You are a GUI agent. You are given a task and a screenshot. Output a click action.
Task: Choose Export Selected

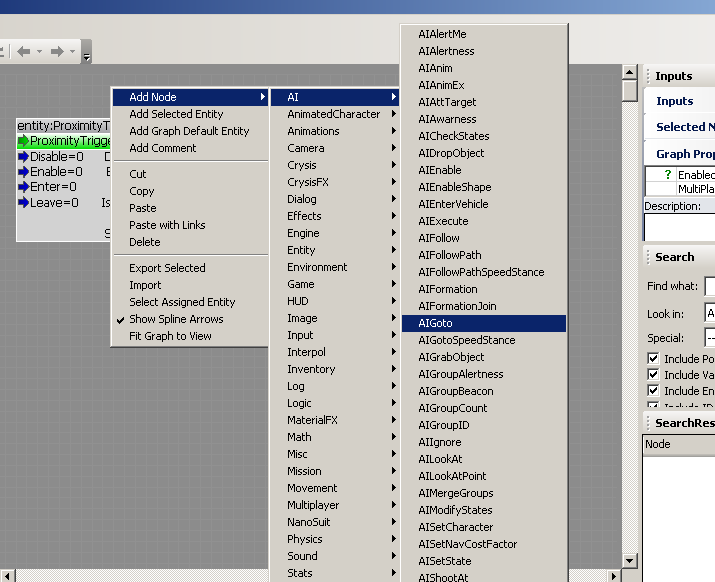pyautogui.click(x=190, y=268)
